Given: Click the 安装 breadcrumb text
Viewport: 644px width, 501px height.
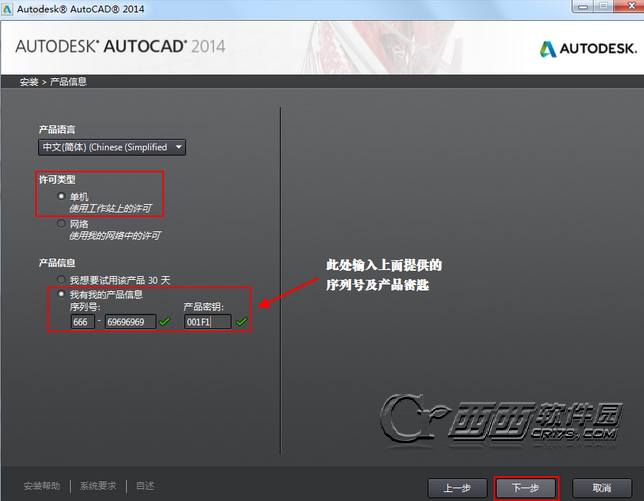Looking at the screenshot, I should pos(29,82).
